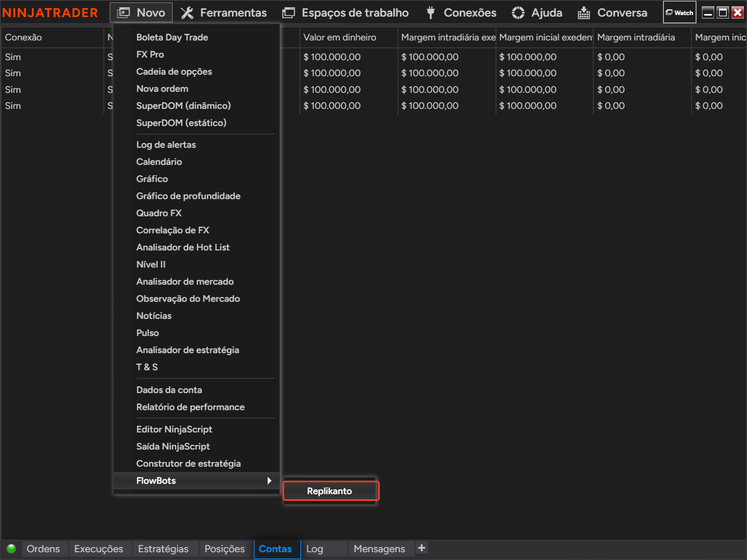Click the green connection status indicator
Viewport: 747px width, 560px height.
11,549
